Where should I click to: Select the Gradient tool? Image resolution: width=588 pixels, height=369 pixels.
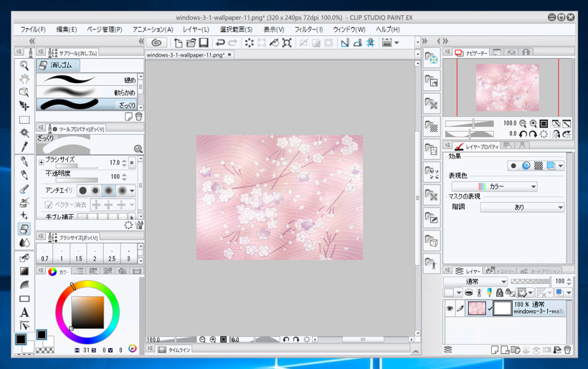[24, 272]
